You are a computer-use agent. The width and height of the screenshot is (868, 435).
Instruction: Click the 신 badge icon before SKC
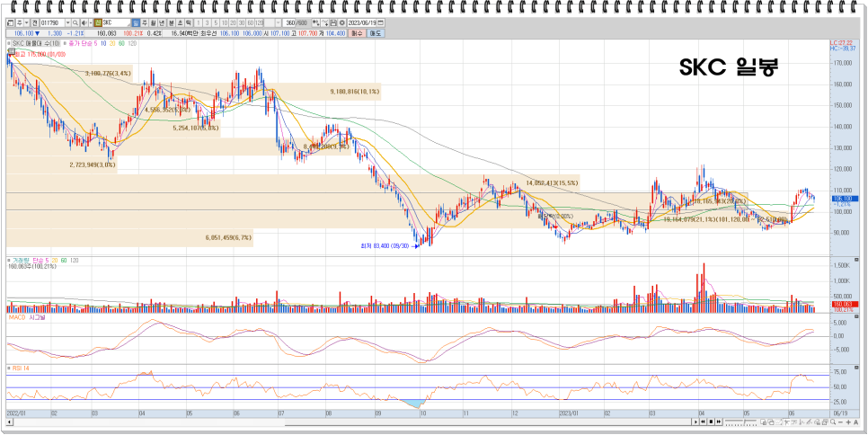pyautogui.click(x=98, y=22)
